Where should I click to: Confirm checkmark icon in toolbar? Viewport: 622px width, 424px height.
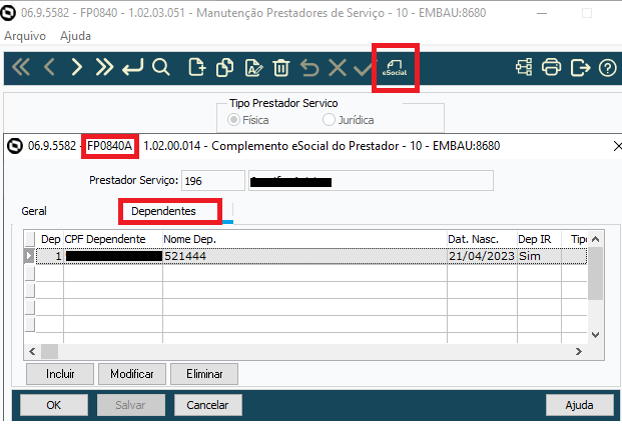[363, 68]
